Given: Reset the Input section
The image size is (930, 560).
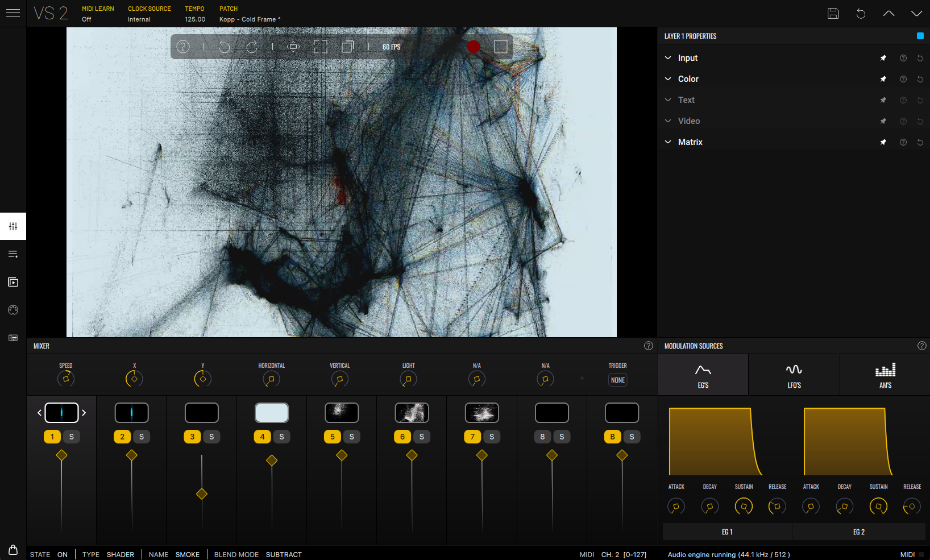Looking at the screenshot, I should (920, 58).
